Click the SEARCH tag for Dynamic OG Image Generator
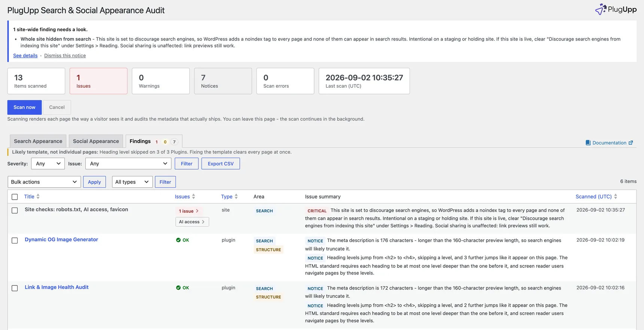Image resolution: width=644 pixels, height=330 pixels. pos(264,241)
